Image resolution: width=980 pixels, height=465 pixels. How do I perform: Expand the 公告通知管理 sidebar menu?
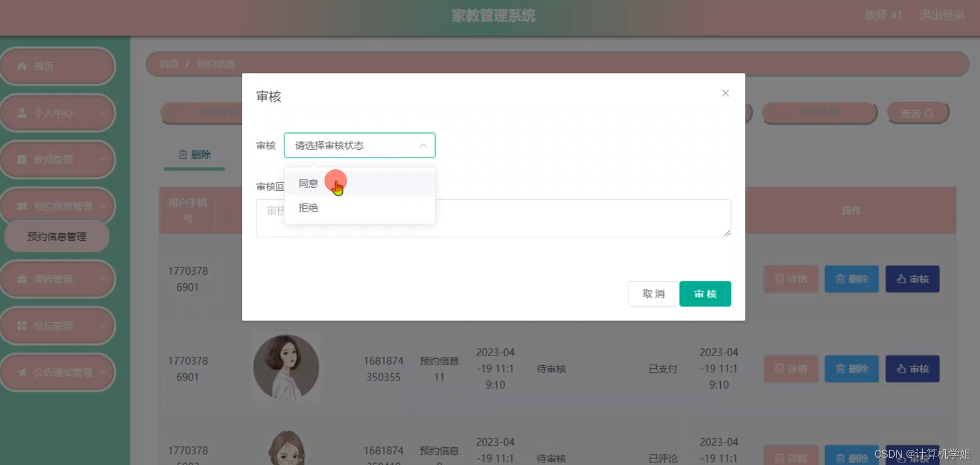point(58,372)
